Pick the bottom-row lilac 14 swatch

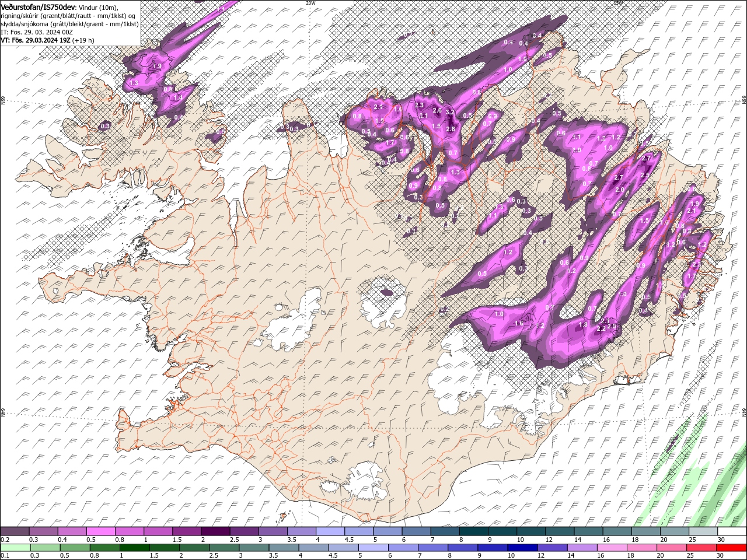(582, 548)
